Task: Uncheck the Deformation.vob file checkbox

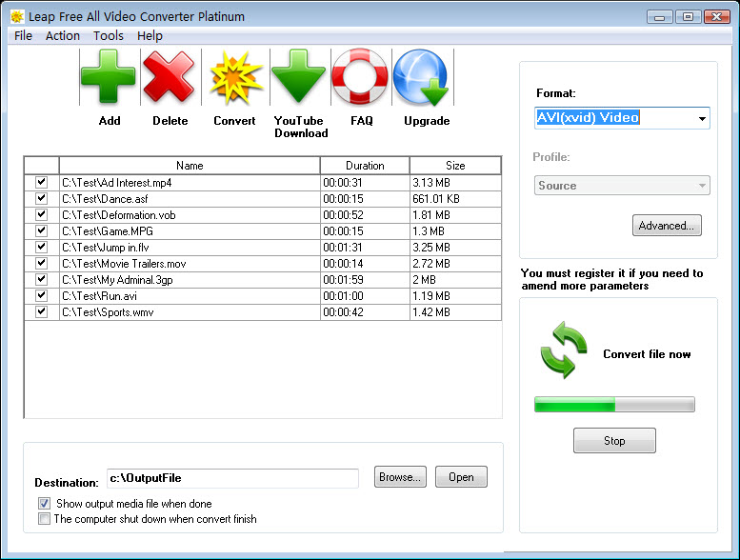Action: tap(42, 214)
